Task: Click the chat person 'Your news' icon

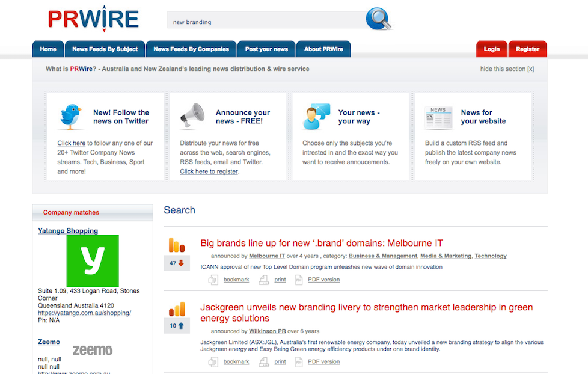Action: [316, 117]
